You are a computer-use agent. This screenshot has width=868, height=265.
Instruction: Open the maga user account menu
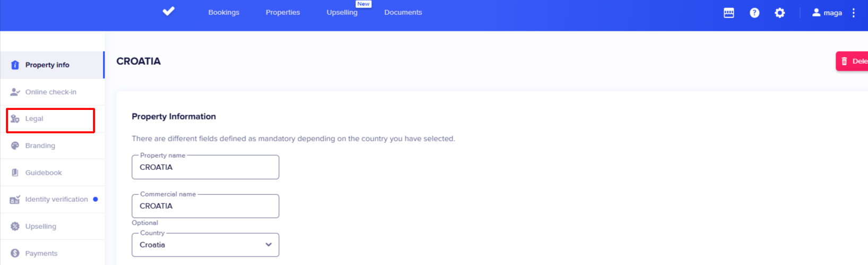coord(827,13)
